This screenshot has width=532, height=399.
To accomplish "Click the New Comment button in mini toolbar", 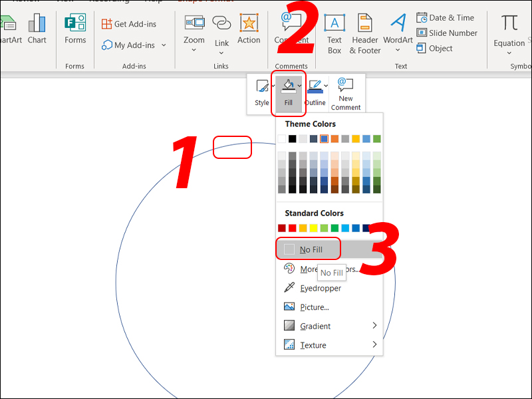I will click(x=345, y=93).
